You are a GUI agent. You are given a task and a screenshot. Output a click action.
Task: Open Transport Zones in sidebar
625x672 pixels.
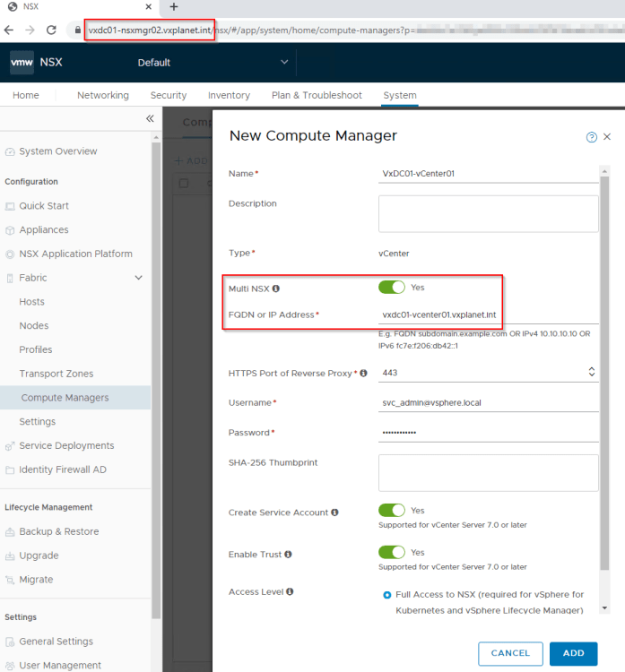(x=56, y=374)
